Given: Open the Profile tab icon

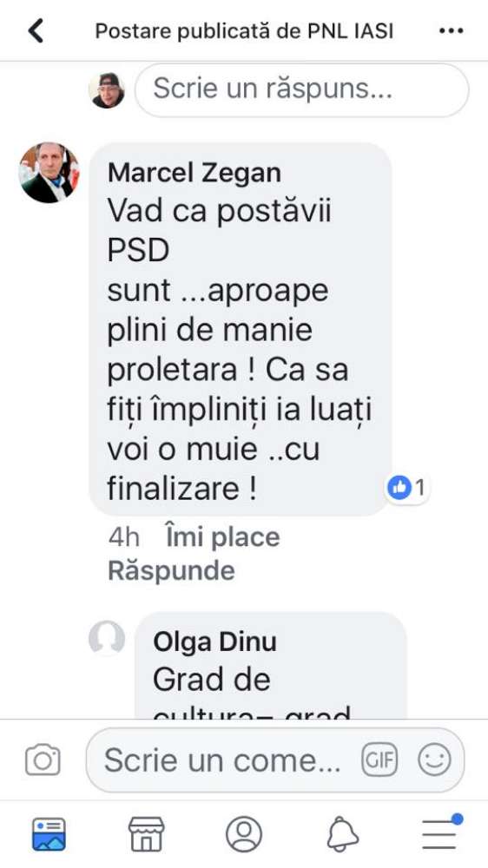Looking at the screenshot, I should click(244, 833).
